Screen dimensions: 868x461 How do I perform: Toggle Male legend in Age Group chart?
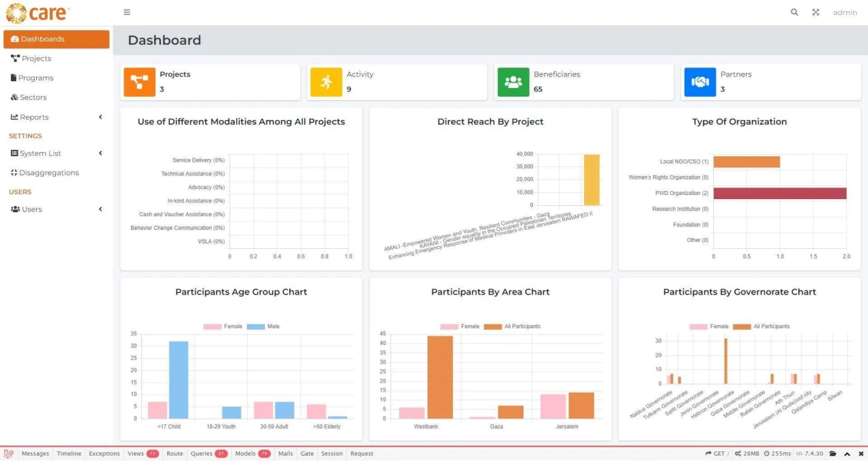263,327
